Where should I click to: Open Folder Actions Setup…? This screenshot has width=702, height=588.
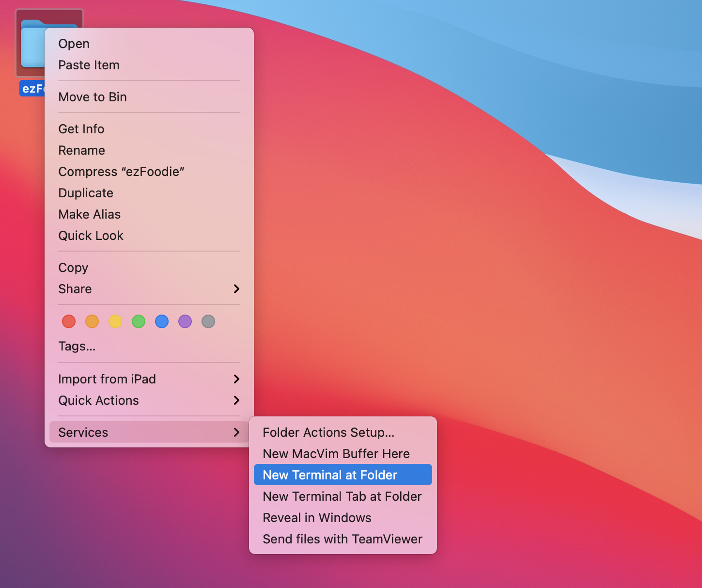(328, 432)
